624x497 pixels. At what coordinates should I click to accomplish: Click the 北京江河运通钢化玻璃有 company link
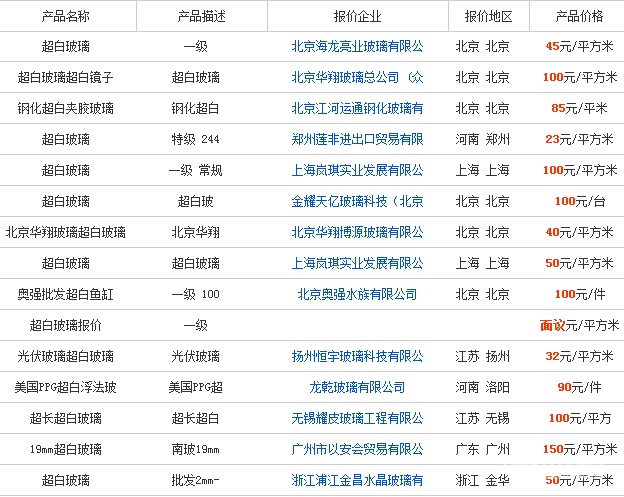pyautogui.click(x=357, y=108)
